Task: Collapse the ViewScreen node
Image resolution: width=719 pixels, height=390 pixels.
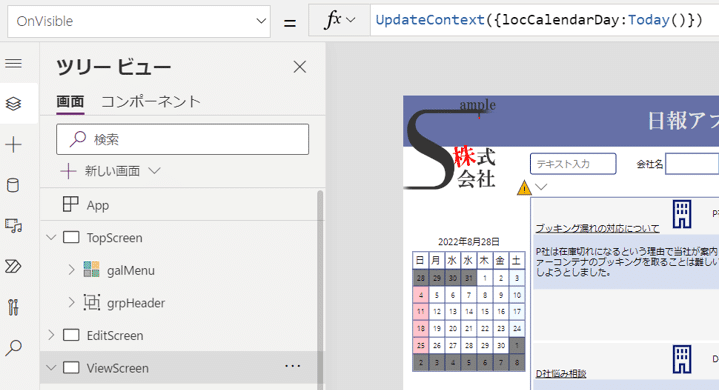Action: (51, 368)
